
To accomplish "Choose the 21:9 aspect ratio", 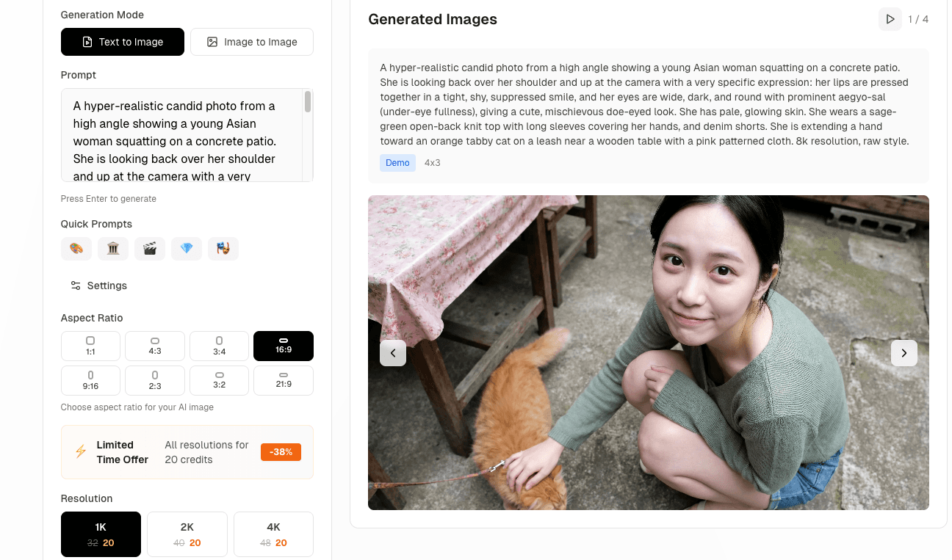I will [284, 380].
